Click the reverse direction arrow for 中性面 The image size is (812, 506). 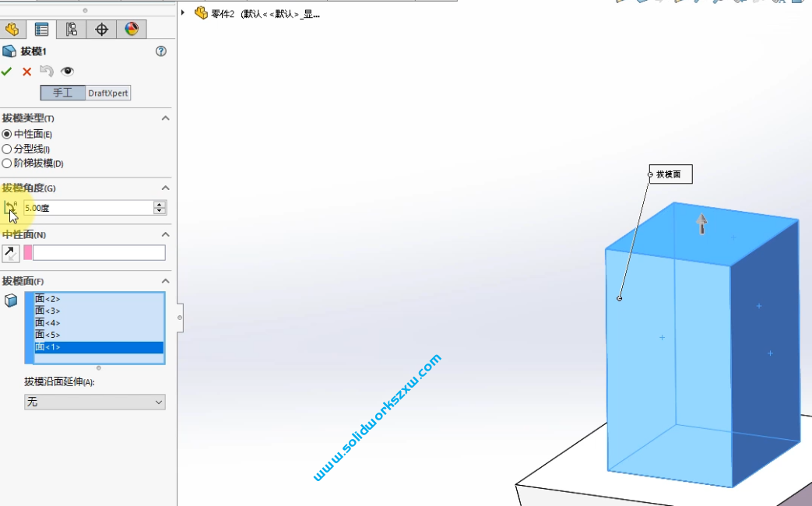(x=11, y=253)
